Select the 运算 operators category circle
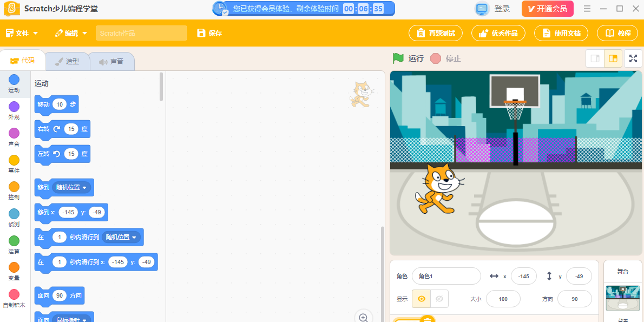644x322 pixels. coord(14,241)
